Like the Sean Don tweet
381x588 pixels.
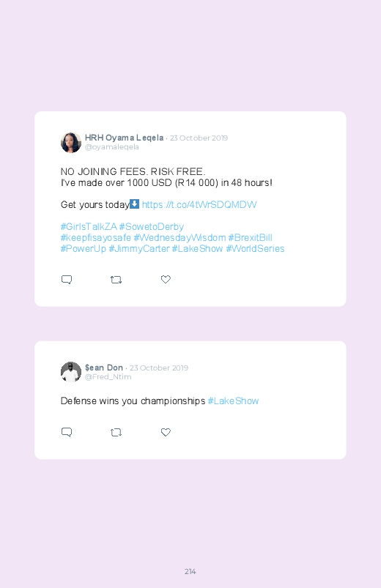[x=166, y=432]
